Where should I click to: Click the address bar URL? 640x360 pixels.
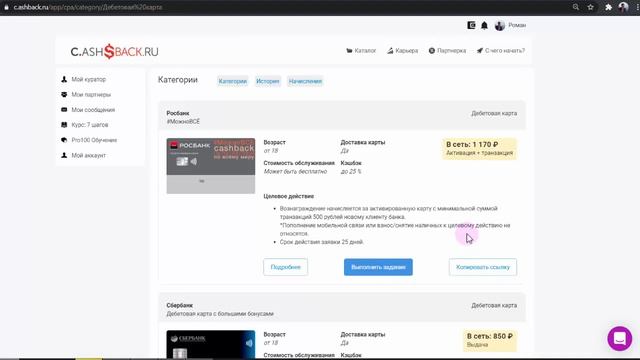pos(88,7)
